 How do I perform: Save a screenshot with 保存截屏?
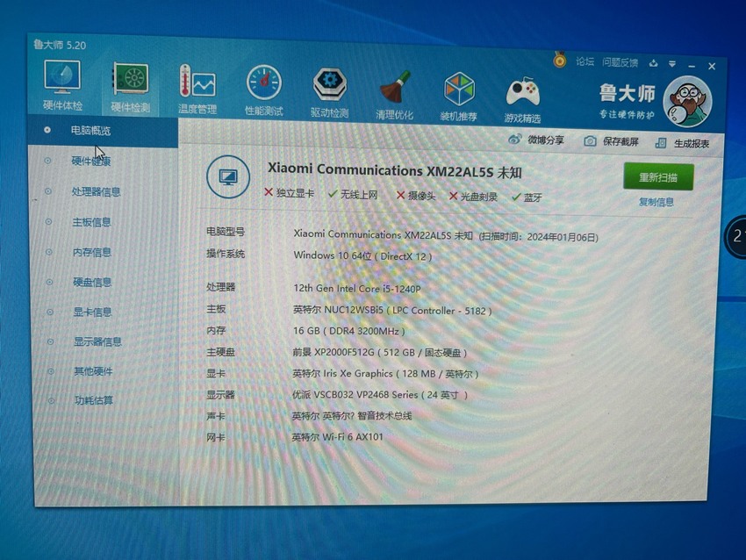point(612,141)
